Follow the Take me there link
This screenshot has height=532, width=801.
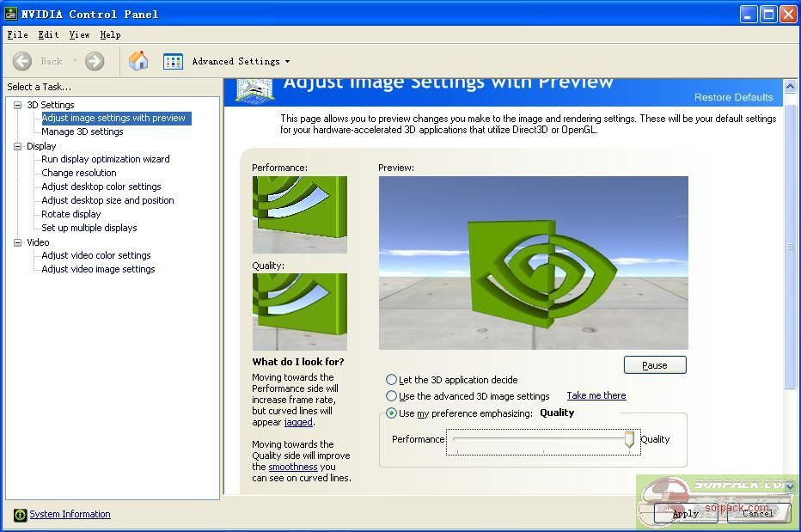coord(596,395)
